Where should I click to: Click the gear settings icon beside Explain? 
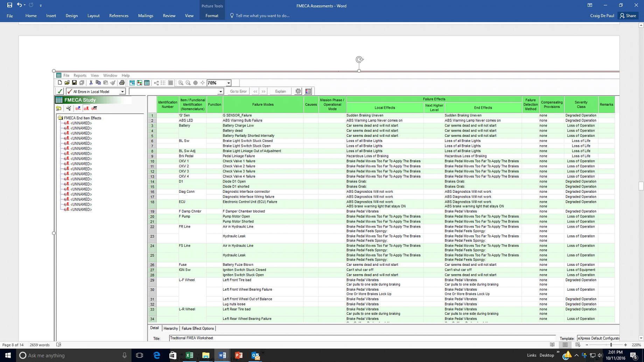(298, 91)
